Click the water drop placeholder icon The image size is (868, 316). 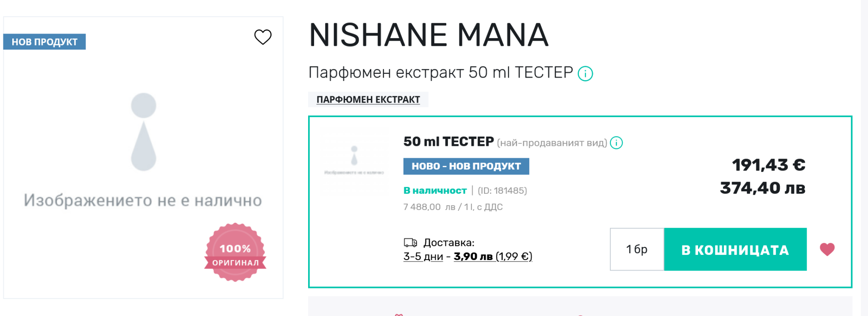[144, 132]
